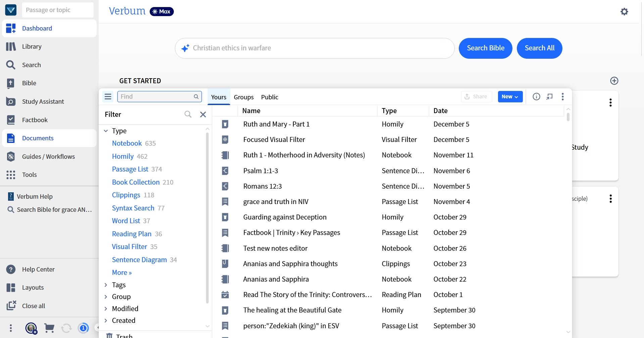Open the 'Ruth and Mary - Part 1' document

pyautogui.click(x=276, y=124)
